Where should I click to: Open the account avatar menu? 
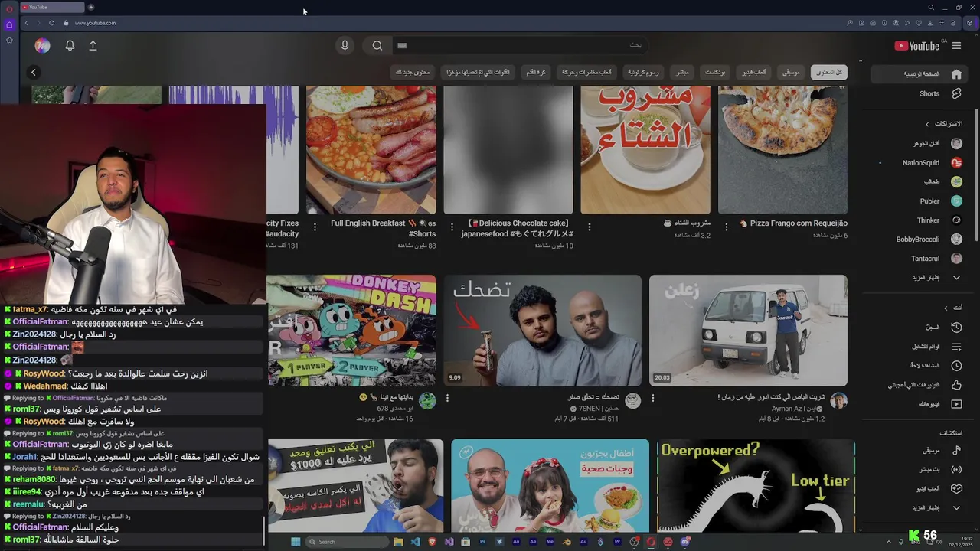coord(42,46)
